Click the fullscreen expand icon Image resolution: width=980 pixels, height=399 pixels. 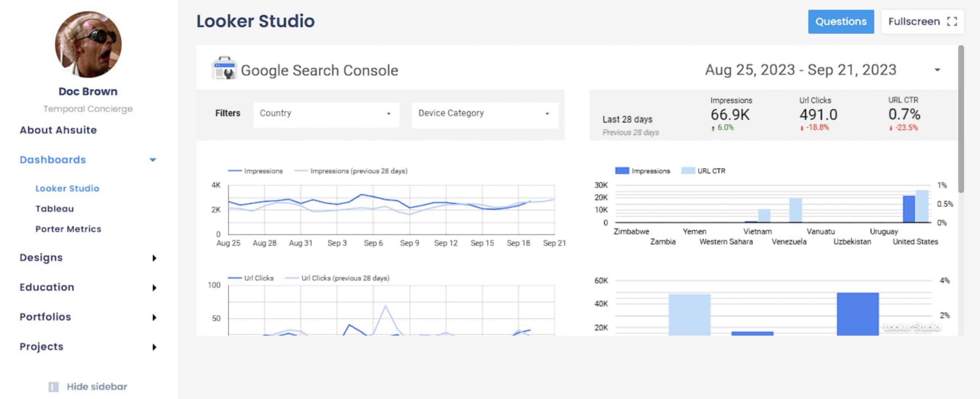tap(952, 21)
